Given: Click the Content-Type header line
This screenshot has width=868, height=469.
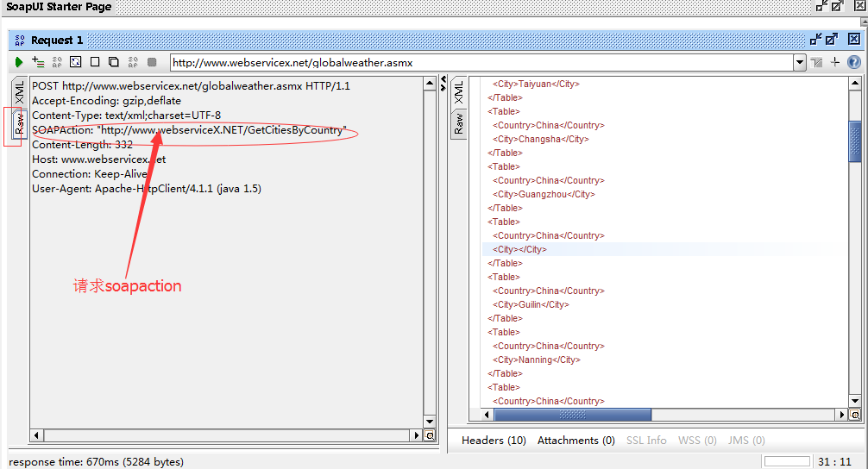Looking at the screenshot, I should [x=126, y=115].
